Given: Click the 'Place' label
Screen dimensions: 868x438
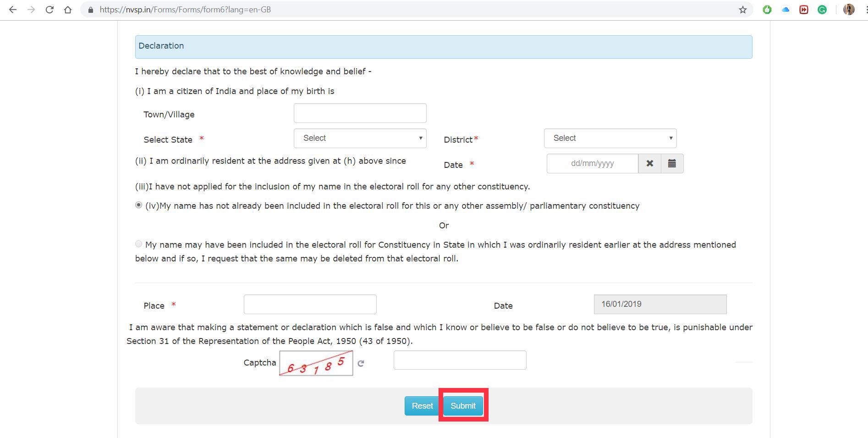Looking at the screenshot, I should coord(154,306).
